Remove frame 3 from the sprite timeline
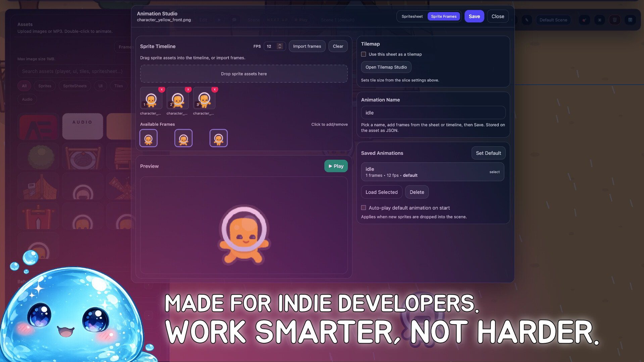Viewport: 644px width, 362px height. tap(215, 89)
